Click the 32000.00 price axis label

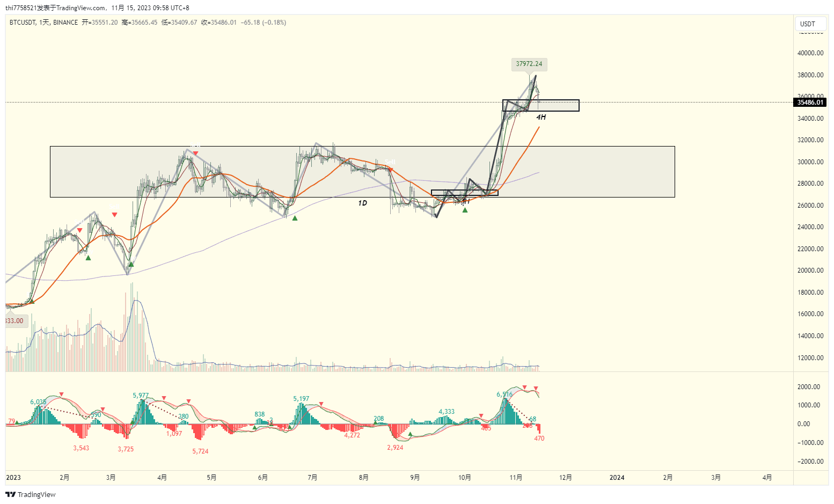point(810,140)
